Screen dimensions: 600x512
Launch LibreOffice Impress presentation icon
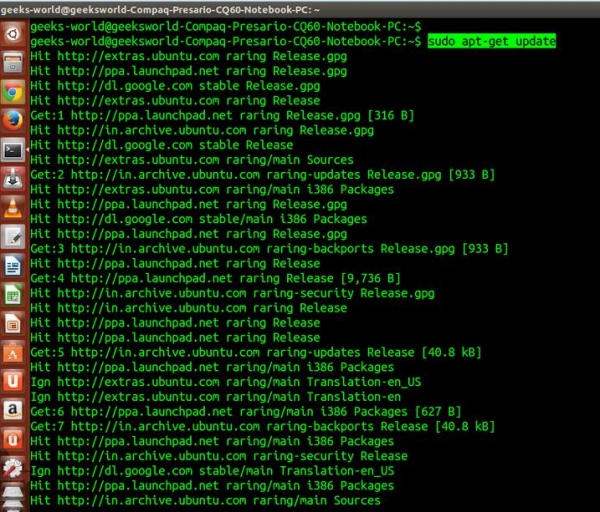point(13,324)
